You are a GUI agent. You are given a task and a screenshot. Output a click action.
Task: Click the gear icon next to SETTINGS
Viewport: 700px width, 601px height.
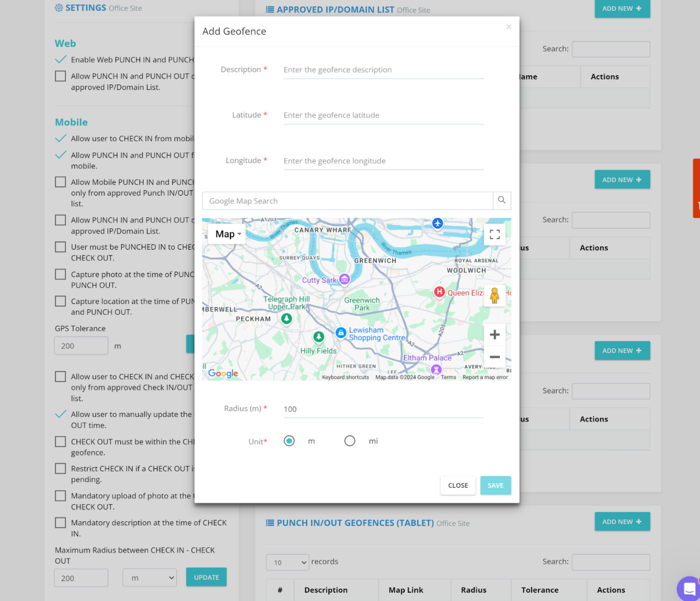(x=59, y=7)
